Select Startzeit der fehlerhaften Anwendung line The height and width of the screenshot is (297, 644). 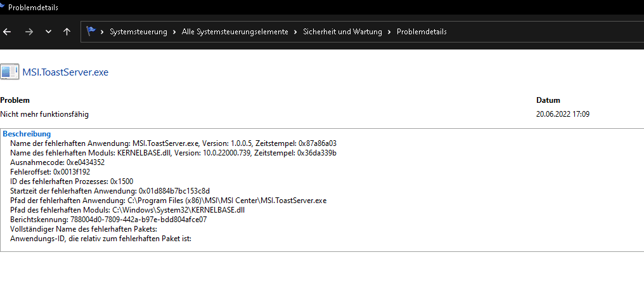110,191
